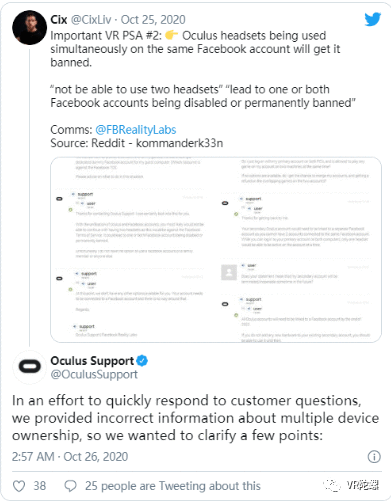The width and height of the screenshot is (391, 503).
Task: Click the 38 likes count
Action: (40, 486)
